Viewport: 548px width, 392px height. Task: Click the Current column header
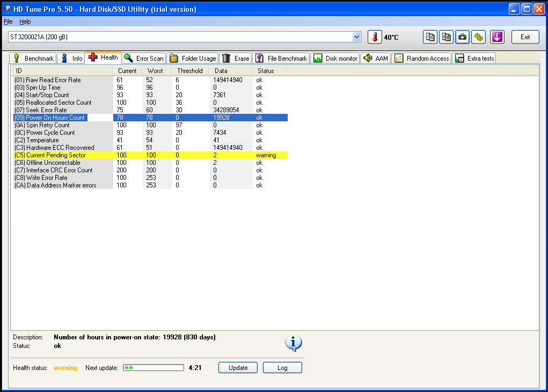(x=127, y=71)
